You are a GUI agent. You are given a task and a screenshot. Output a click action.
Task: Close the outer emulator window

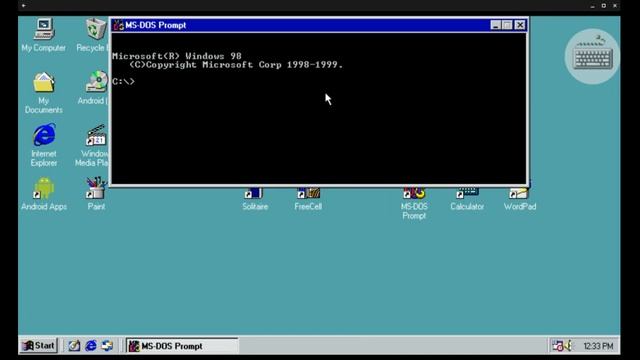[615, 6]
